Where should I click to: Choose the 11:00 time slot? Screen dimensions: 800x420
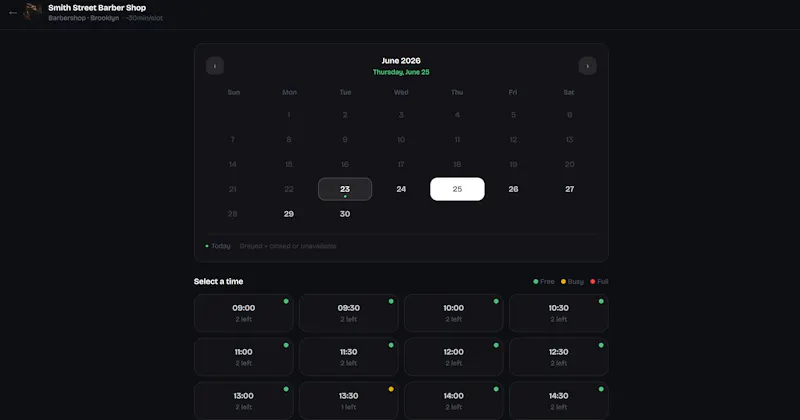[x=243, y=357]
